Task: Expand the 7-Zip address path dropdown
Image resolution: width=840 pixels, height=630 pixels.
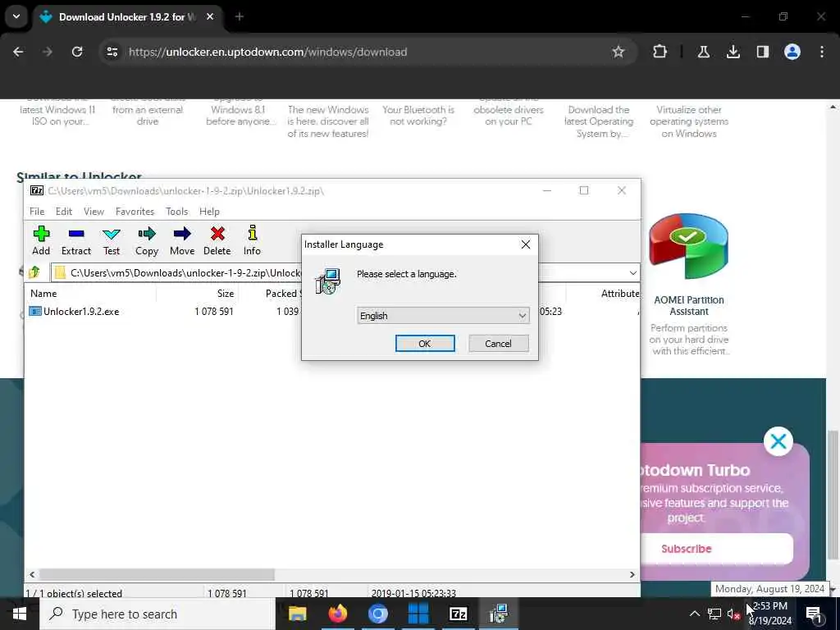Action: (x=632, y=272)
